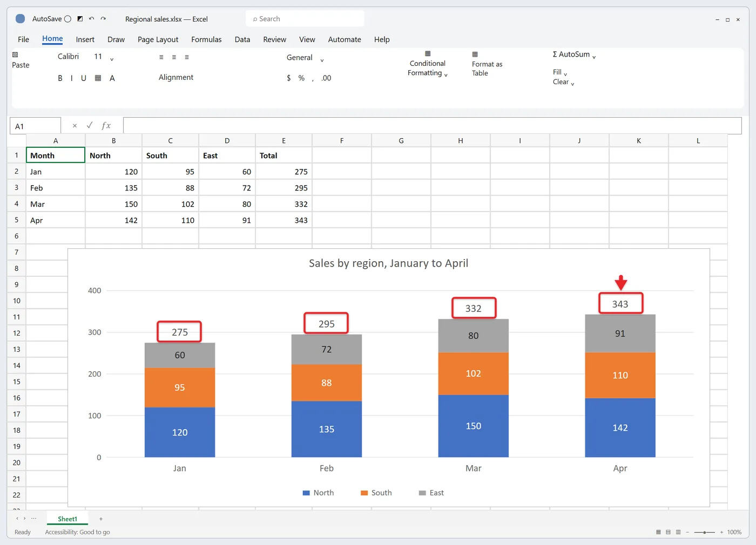
Task: Click the zoom slider handle in status bar
Action: (x=705, y=532)
